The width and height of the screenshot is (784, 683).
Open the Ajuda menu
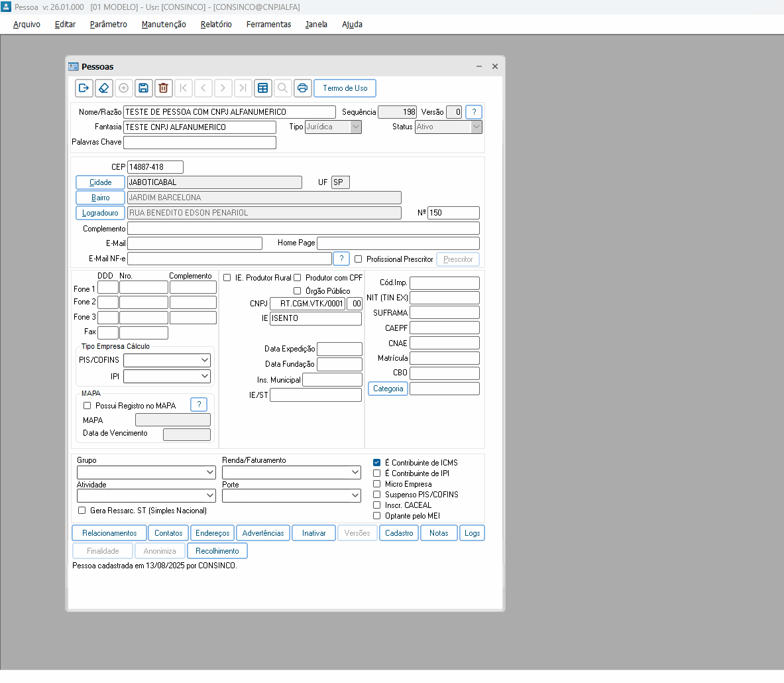pyautogui.click(x=352, y=25)
